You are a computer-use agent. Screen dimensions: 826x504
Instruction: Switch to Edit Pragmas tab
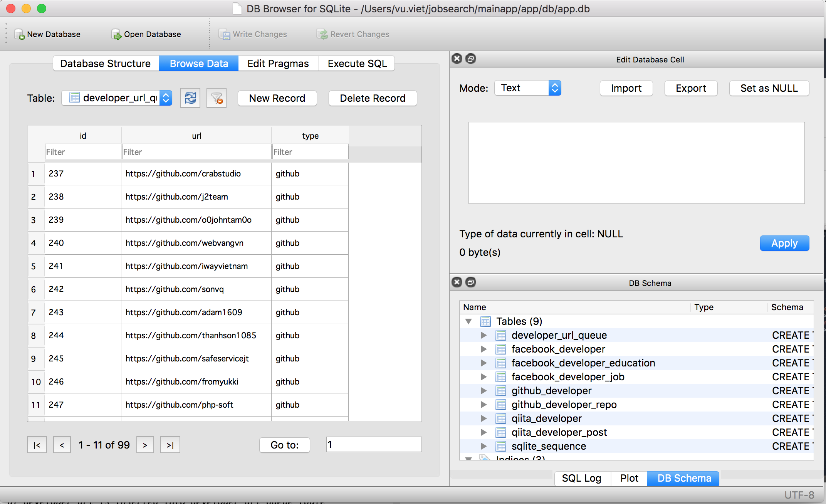[278, 63]
